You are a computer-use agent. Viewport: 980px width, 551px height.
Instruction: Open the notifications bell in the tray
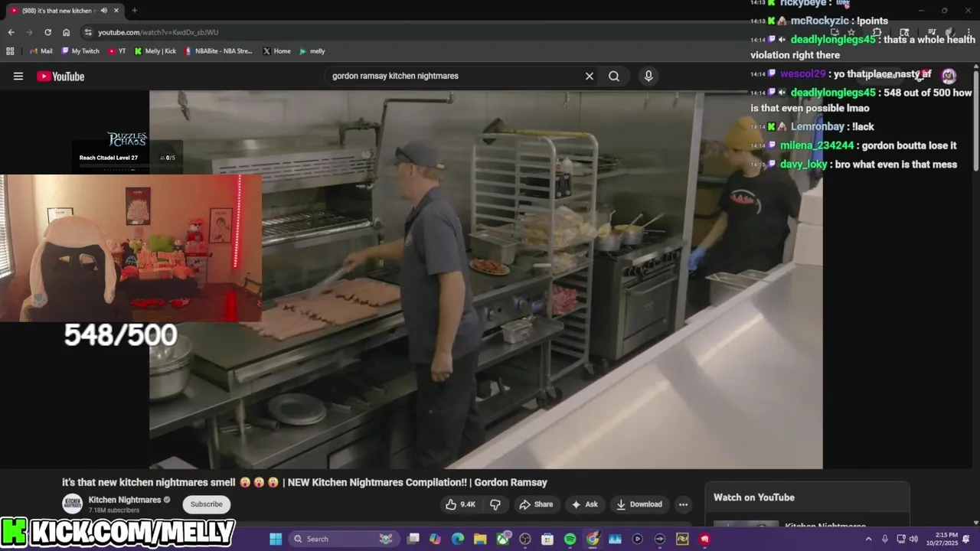click(x=966, y=539)
